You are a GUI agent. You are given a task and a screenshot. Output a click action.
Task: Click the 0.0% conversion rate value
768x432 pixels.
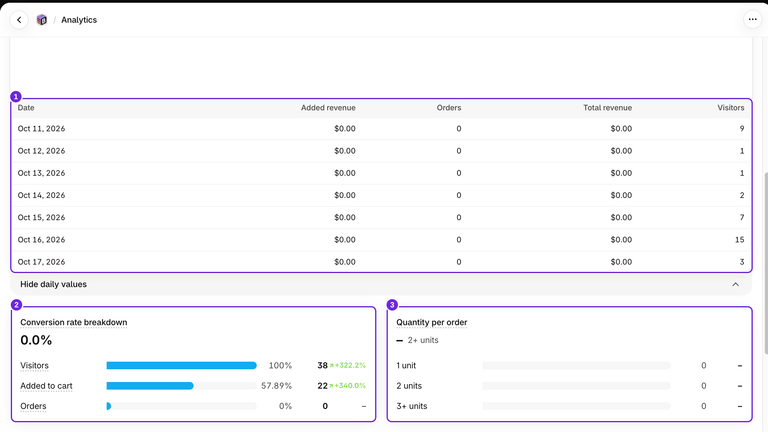(36, 340)
